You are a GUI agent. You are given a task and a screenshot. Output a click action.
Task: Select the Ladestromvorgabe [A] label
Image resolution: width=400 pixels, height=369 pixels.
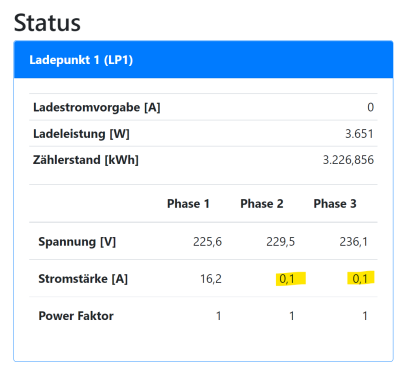pos(97,107)
